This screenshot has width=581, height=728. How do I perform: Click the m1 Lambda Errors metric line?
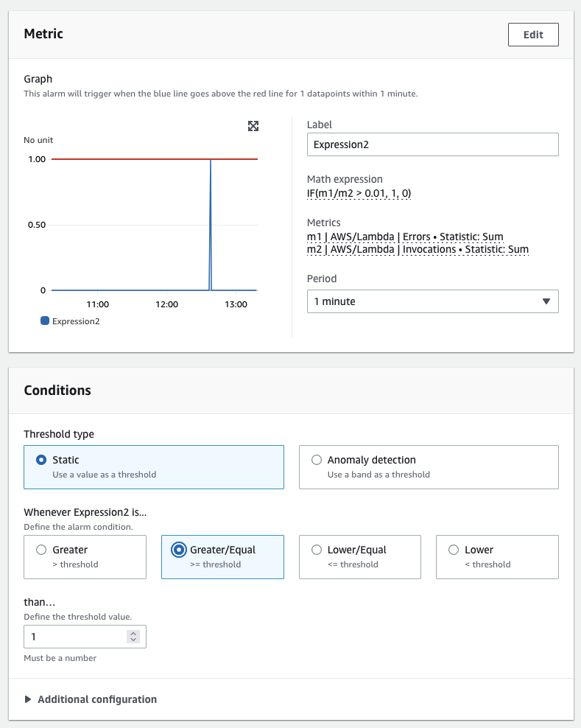tap(405, 237)
